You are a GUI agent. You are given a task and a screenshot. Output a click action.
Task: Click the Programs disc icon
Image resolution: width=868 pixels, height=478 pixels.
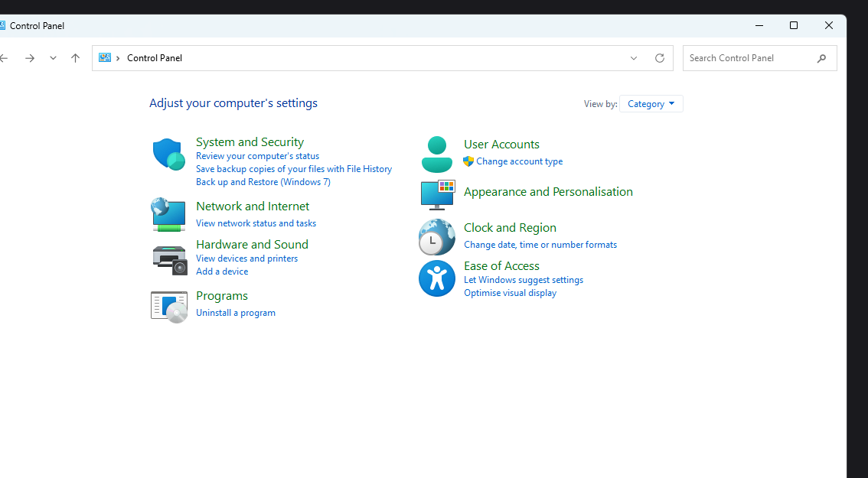pos(169,307)
